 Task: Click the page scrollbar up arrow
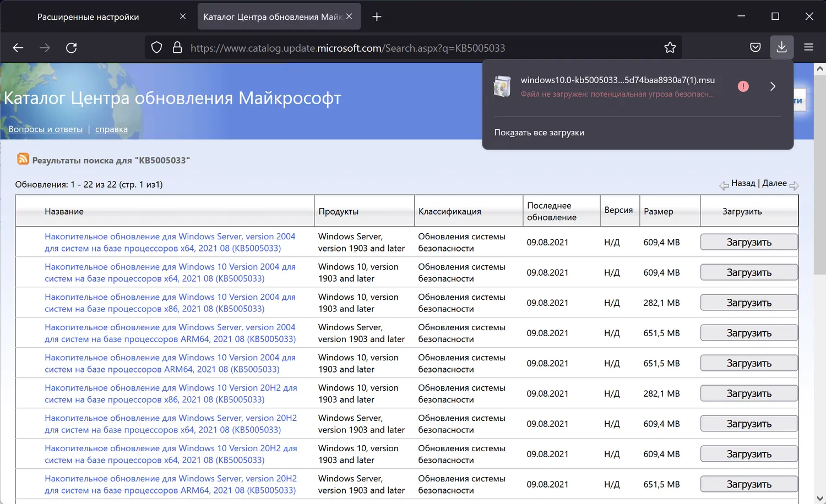820,69
